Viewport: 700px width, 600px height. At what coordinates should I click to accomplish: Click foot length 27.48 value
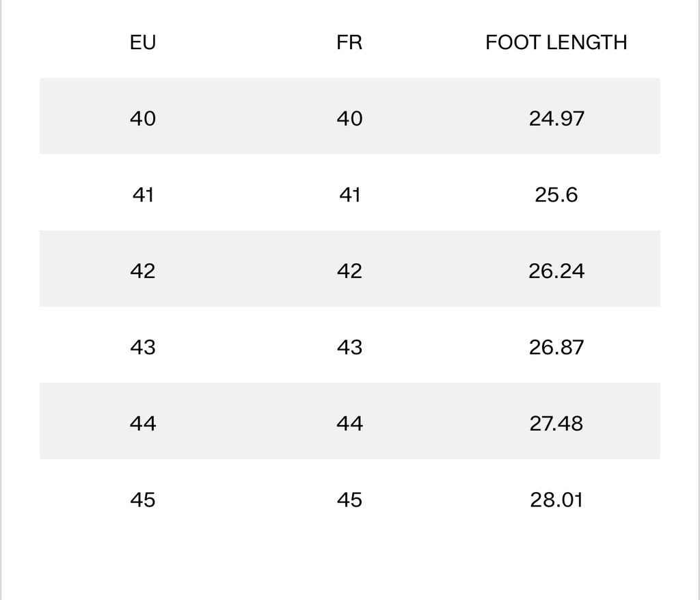click(x=556, y=423)
